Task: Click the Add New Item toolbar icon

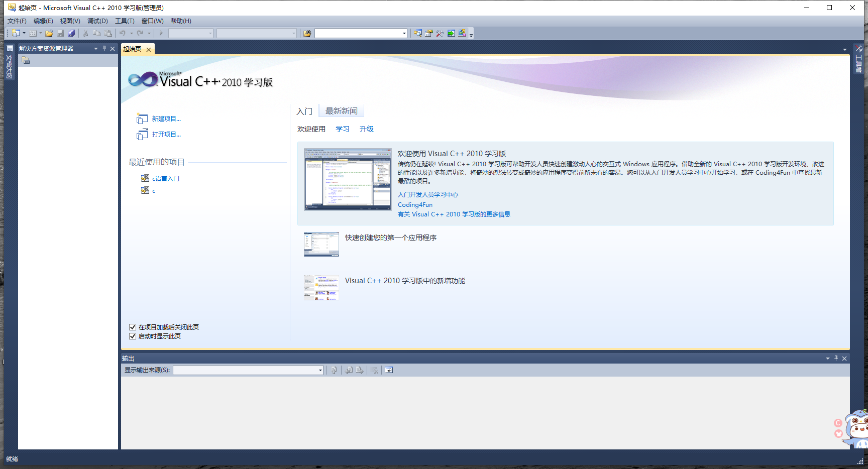Action: click(x=33, y=33)
